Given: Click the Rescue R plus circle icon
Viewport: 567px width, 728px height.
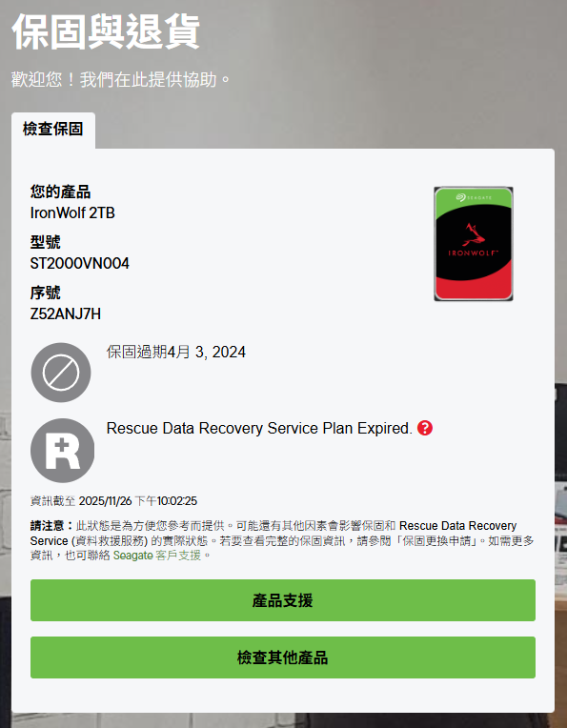Looking at the screenshot, I should point(62,451).
